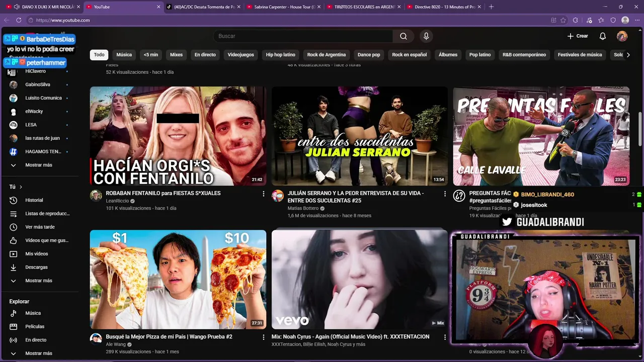Select the Hip hop latino chip
The image size is (644, 362).
coord(281,55)
